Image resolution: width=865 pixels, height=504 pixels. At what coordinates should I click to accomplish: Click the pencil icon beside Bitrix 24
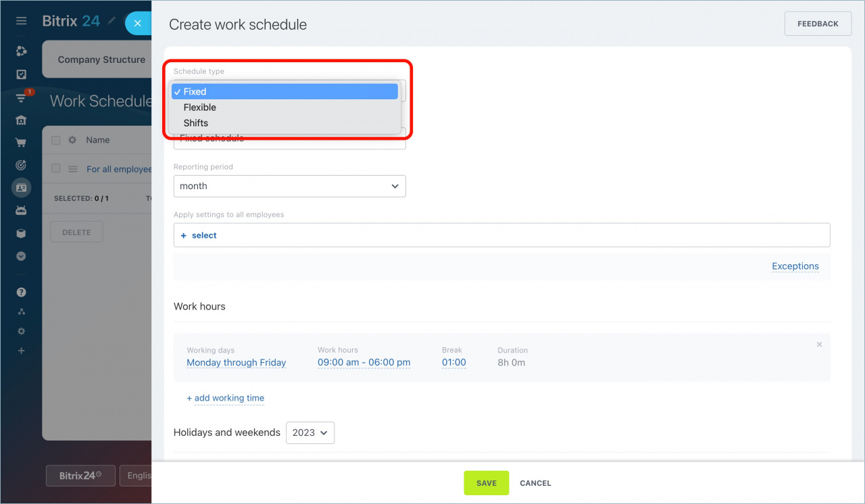(x=112, y=21)
